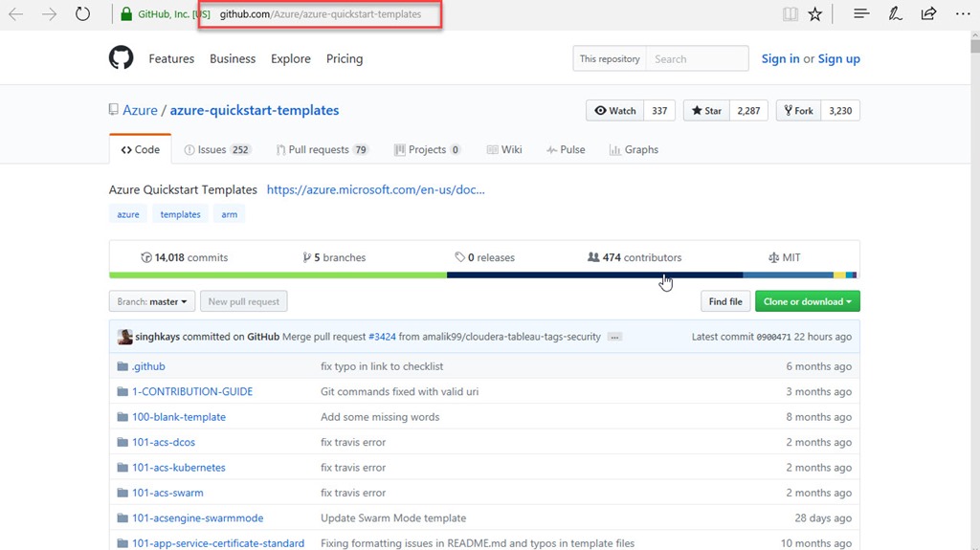
Task: Open the web note pen icon
Action: click(895, 13)
